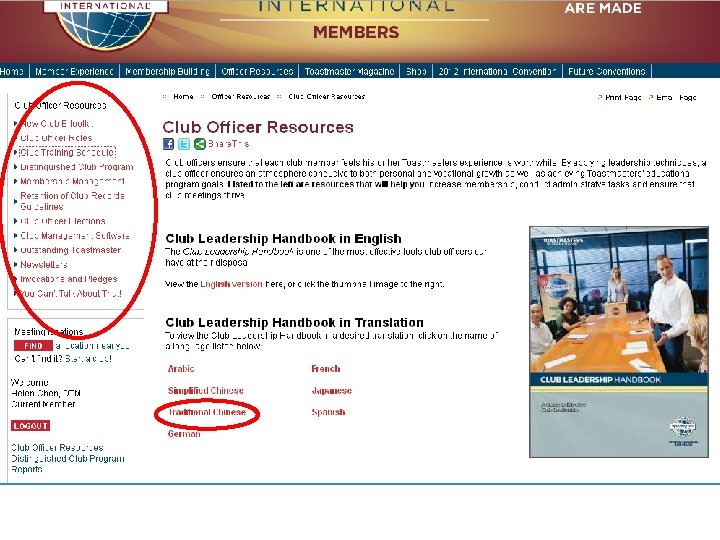720x540 pixels.
Task: Open French handbook translation
Action: pos(326,369)
